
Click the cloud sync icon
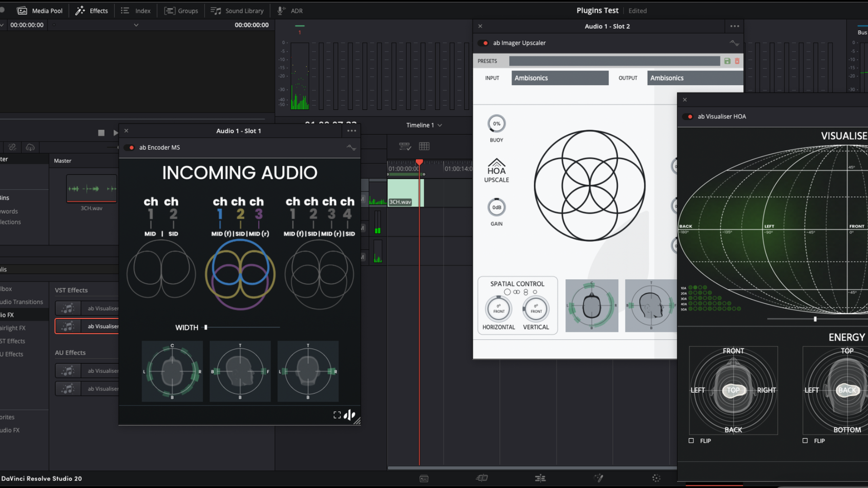tap(30, 147)
